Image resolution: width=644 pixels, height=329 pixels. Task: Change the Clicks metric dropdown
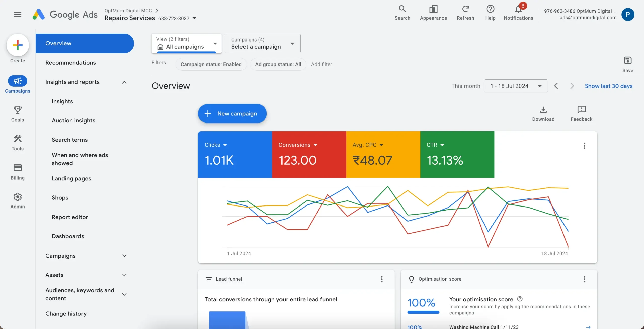coord(216,145)
